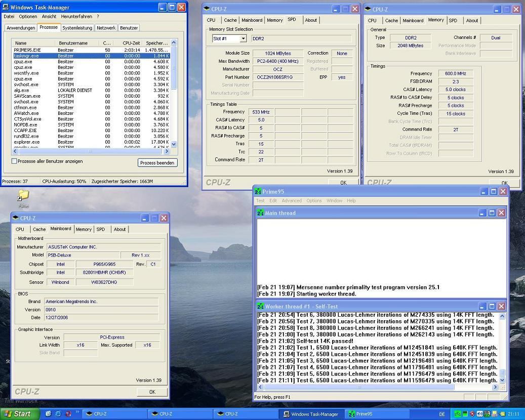Click the DE language indicator on taskbar
525x420 pixels.
(x=441, y=414)
